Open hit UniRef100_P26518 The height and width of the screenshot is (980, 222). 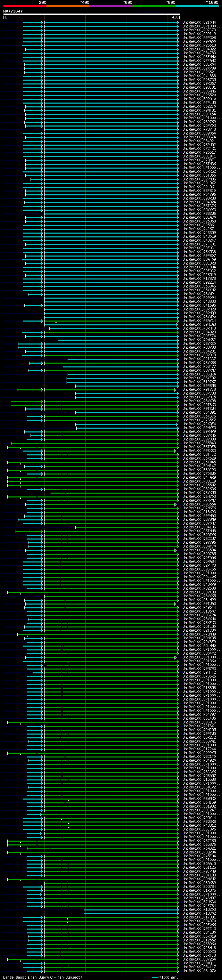pyautogui.click(x=199, y=45)
